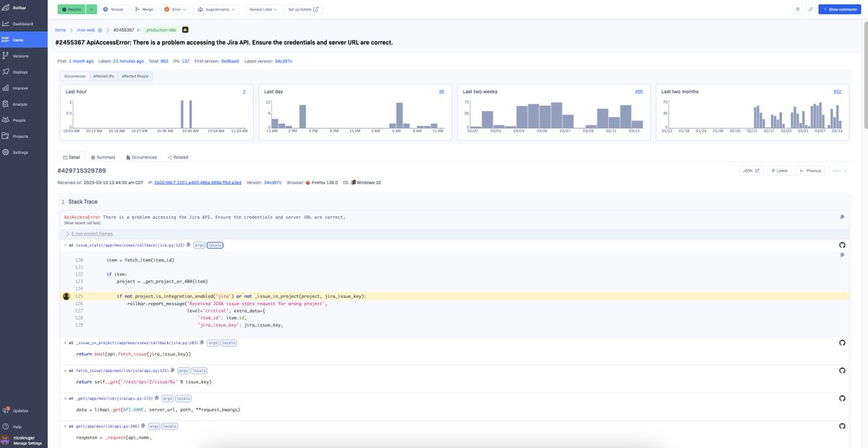The width and height of the screenshot is (868, 448).
Task: Open Projects in the sidebar
Action: [x=23, y=136]
